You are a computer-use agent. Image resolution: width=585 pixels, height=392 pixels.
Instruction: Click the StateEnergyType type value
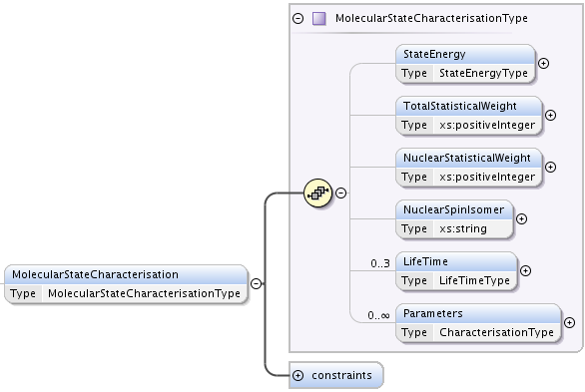point(483,73)
